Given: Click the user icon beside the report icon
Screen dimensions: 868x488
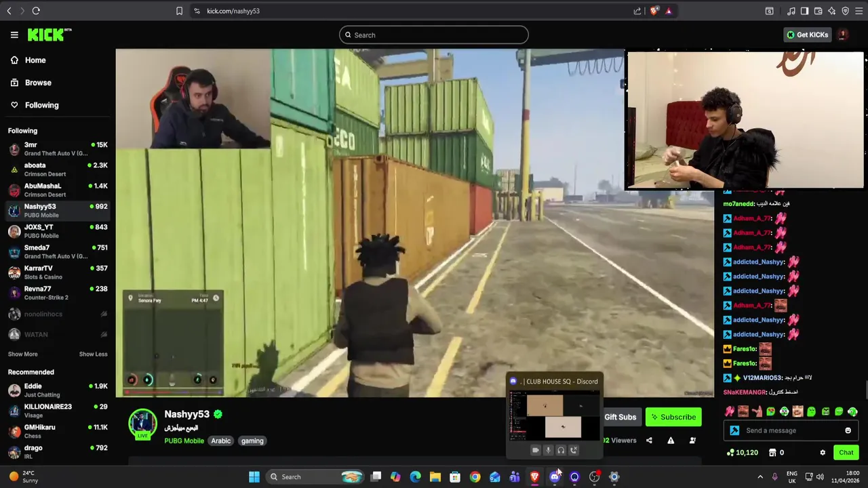Looking at the screenshot, I should [x=692, y=441].
